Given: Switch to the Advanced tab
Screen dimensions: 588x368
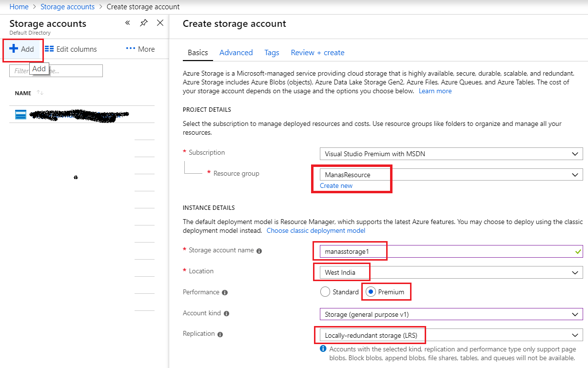Looking at the screenshot, I should [236, 53].
